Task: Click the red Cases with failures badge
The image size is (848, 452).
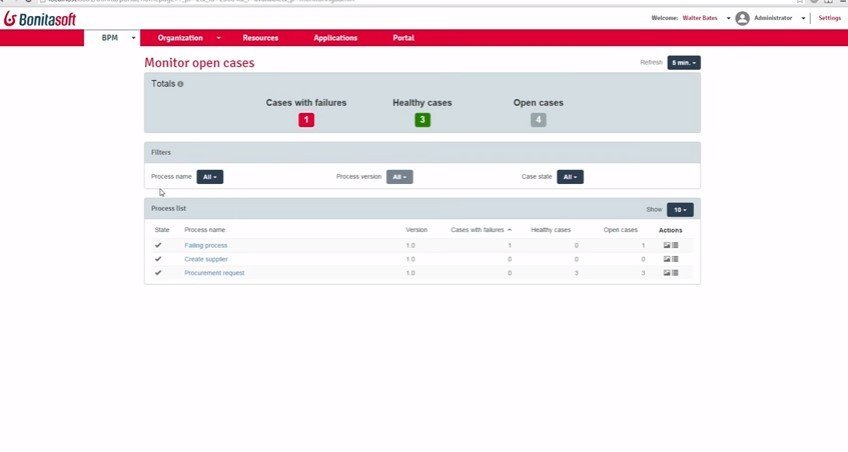Action: click(x=306, y=120)
